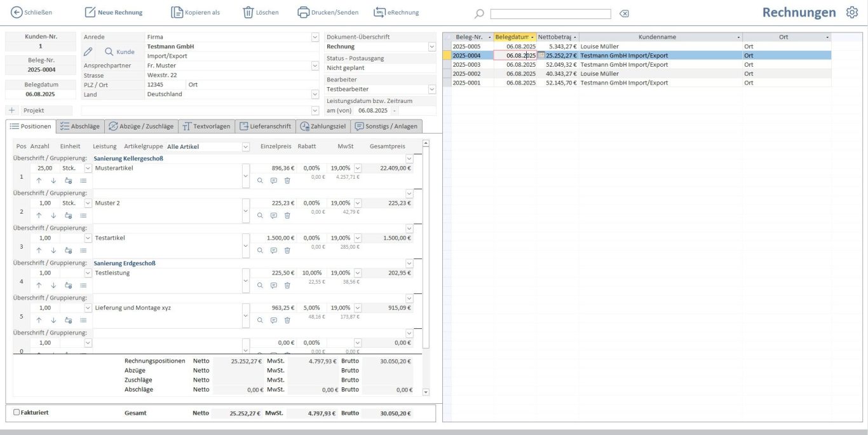Click the Rabatt 10,00% field of Testleistung
The image size is (868, 435).
point(311,273)
